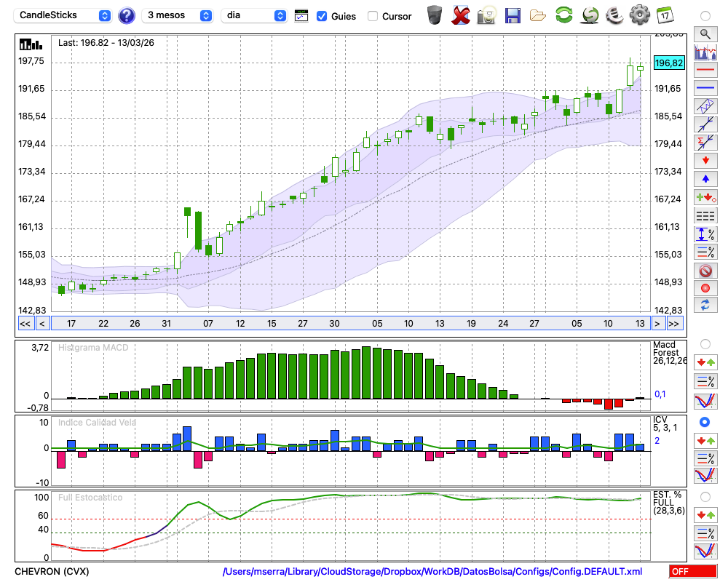Viewport: 728px width, 582px height.
Task: Click the red horizontal line drawing tool
Action: point(705,70)
